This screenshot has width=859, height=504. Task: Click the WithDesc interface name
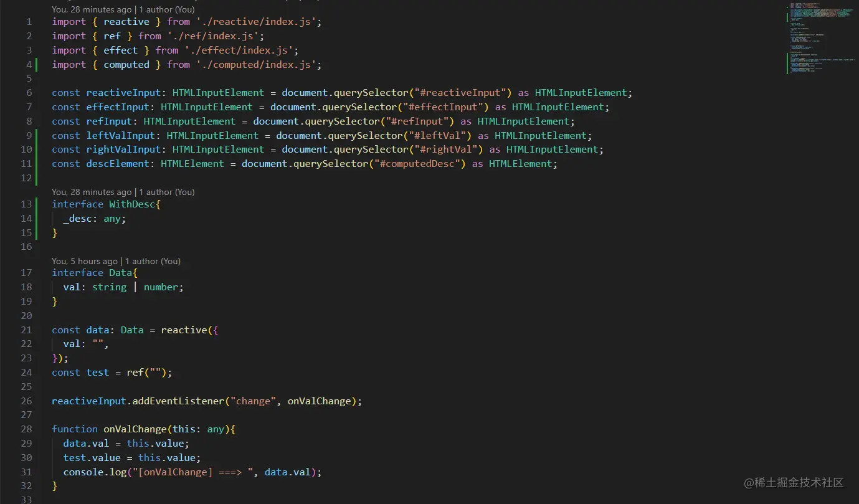pos(132,204)
